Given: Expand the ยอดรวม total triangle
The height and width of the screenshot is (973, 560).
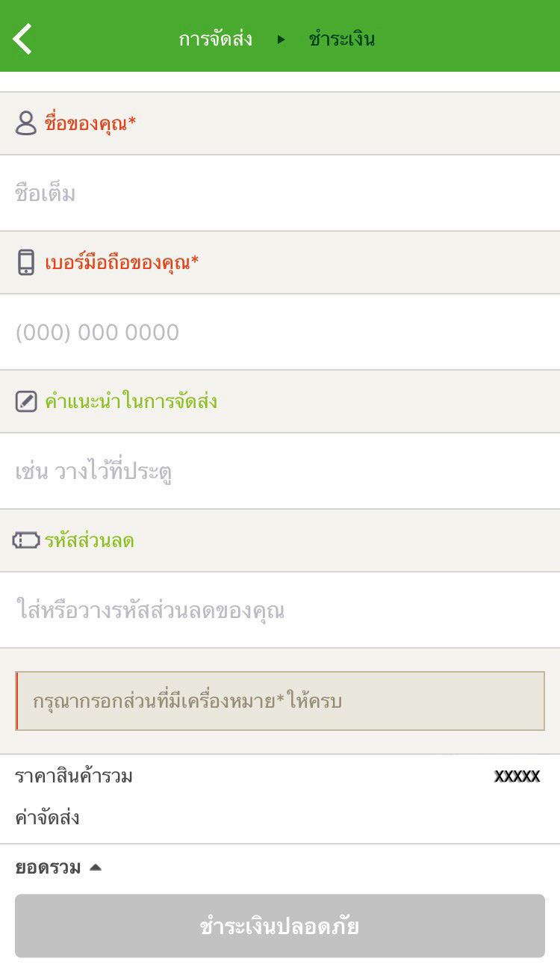Looking at the screenshot, I should coord(95,868).
